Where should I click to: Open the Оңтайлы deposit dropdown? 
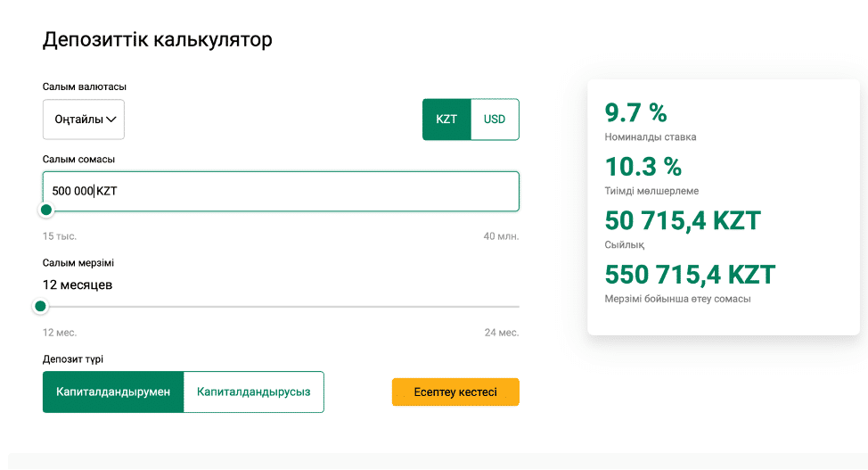tap(83, 120)
